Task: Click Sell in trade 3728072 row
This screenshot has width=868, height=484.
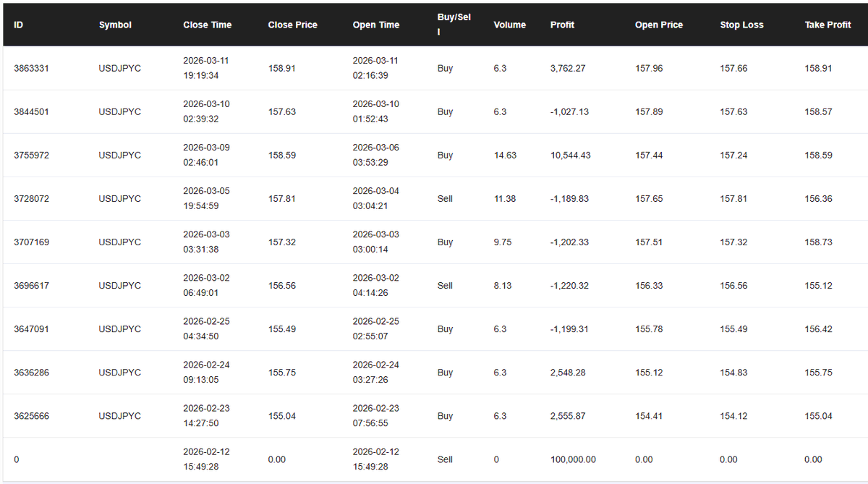Action: tap(445, 198)
